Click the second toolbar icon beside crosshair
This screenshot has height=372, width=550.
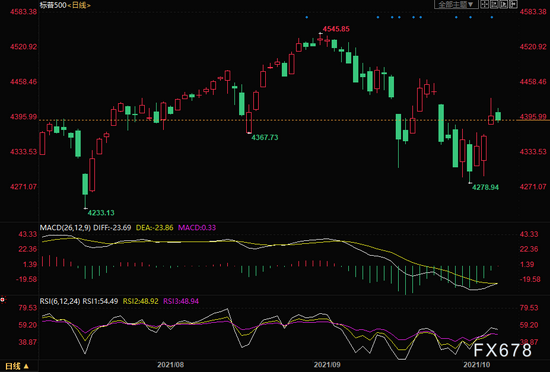[x=494, y=4]
